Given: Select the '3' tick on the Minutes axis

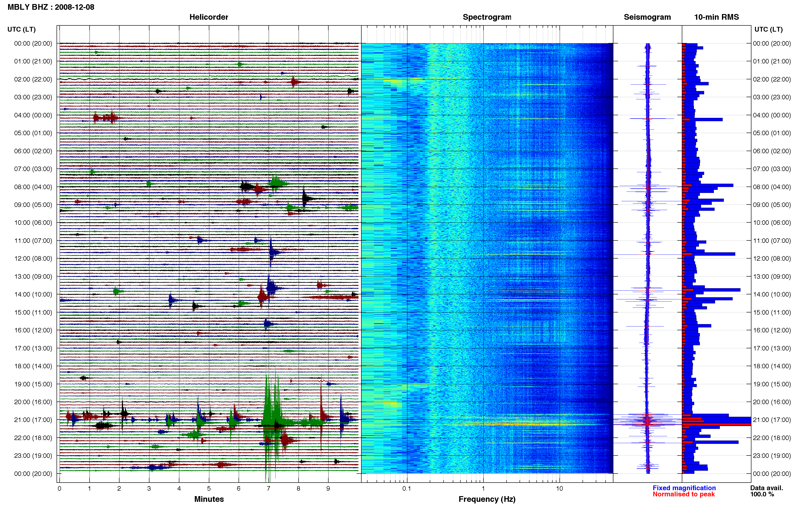Looking at the screenshot, I should (x=149, y=489).
